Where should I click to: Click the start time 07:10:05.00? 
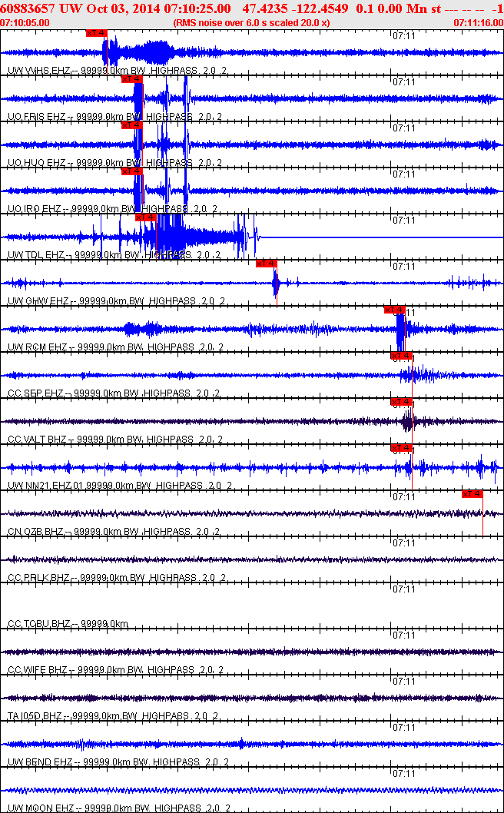coord(25,23)
